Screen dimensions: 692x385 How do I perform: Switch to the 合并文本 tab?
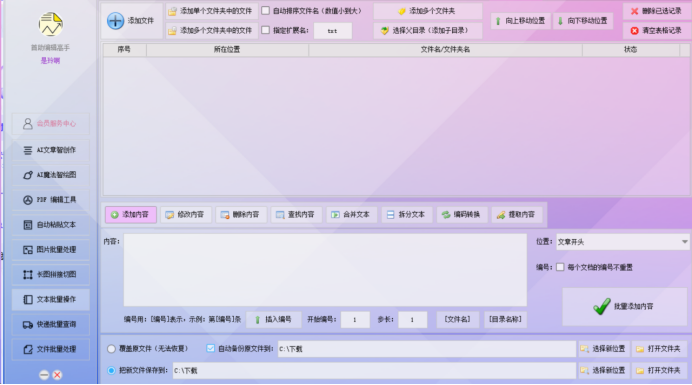pos(351,215)
